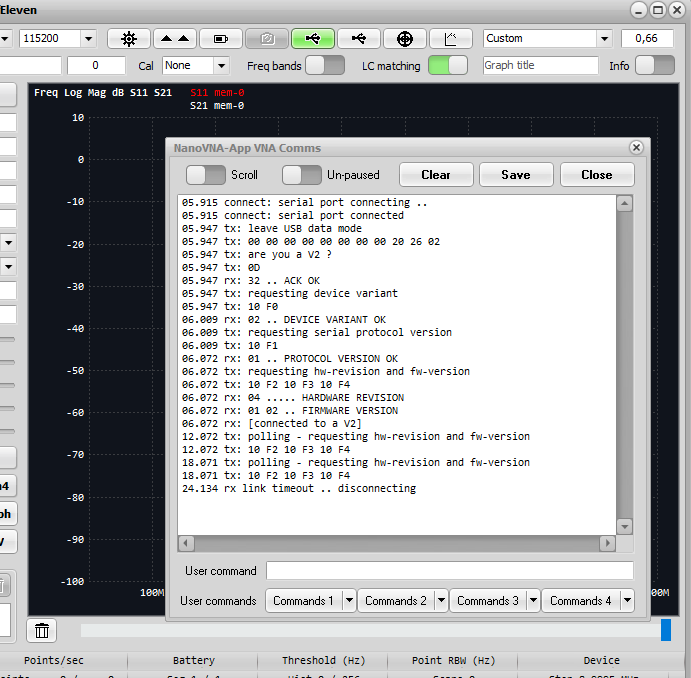Click the log scroll down arrow
Viewport: 691px width, 678px height.
[624, 526]
